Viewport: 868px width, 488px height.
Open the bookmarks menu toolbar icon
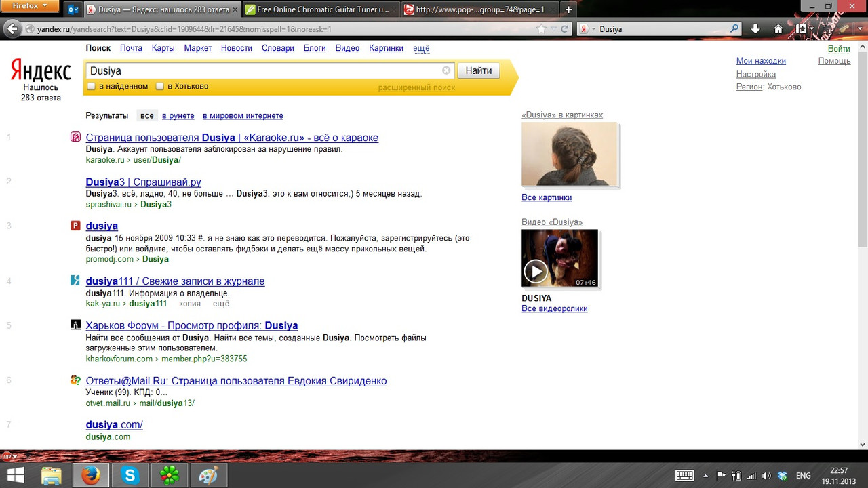802,29
